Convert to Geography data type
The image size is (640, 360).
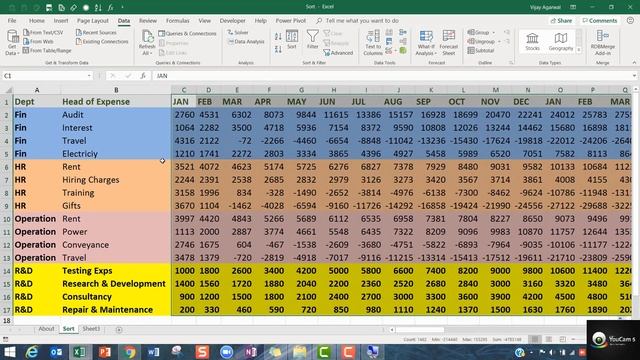[x=561, y=41]
